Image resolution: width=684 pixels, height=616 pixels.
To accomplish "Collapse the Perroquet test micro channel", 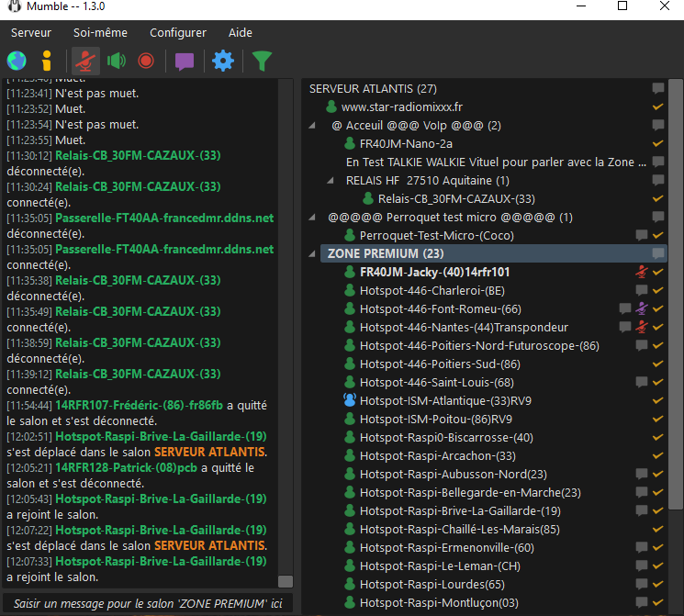I will pos(312,218).
